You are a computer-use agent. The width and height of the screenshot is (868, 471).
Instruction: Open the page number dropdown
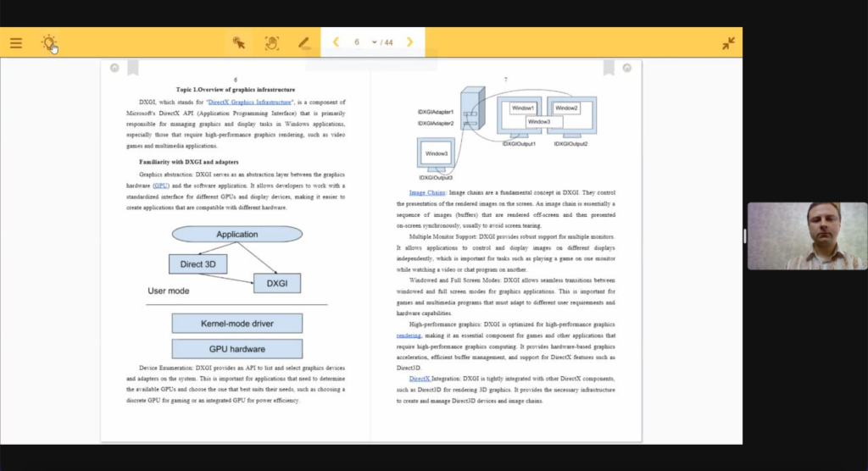coord(374,42)
